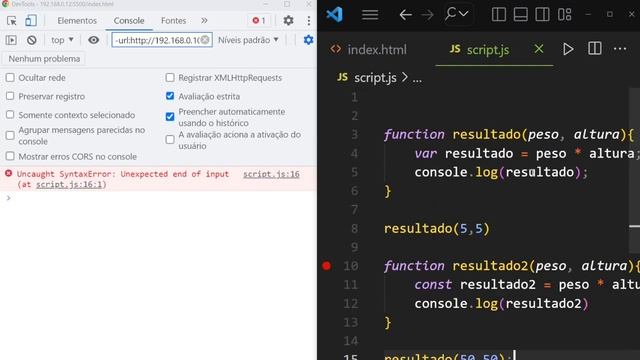Toggle the secondary side bar layout icon
Image resolution: width=640 pixels, height=360 pixels.
click(542, 14)
